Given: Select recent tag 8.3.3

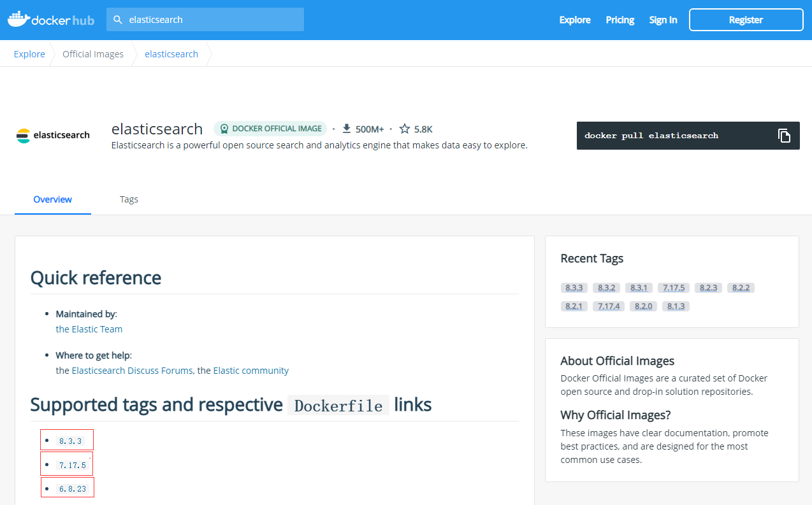Looking at the screenshot, I should (x=574, y=288).
